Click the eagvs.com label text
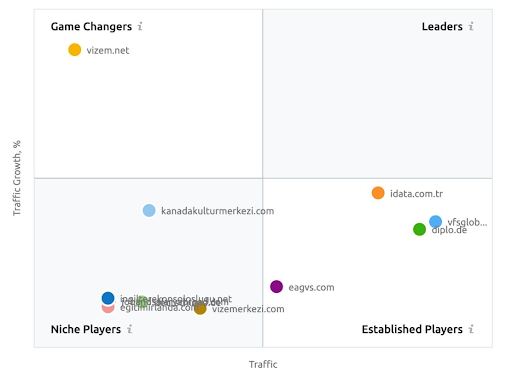512x373 pixels. [x=311, y=287]
